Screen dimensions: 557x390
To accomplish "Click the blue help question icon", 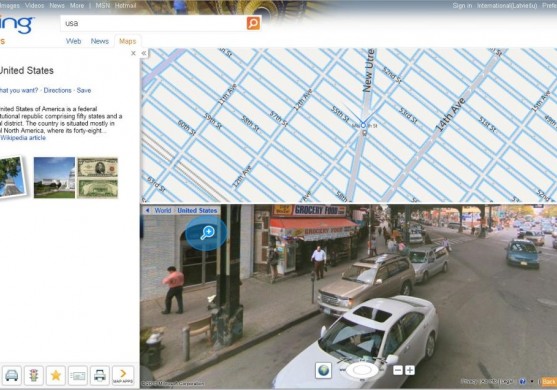I will coord(522,381).
